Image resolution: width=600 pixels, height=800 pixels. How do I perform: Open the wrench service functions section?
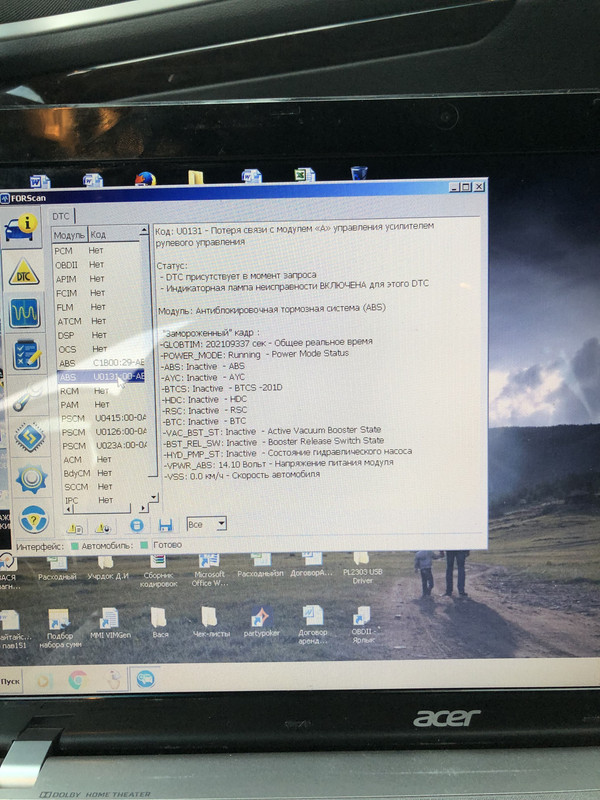coord(27,396)
